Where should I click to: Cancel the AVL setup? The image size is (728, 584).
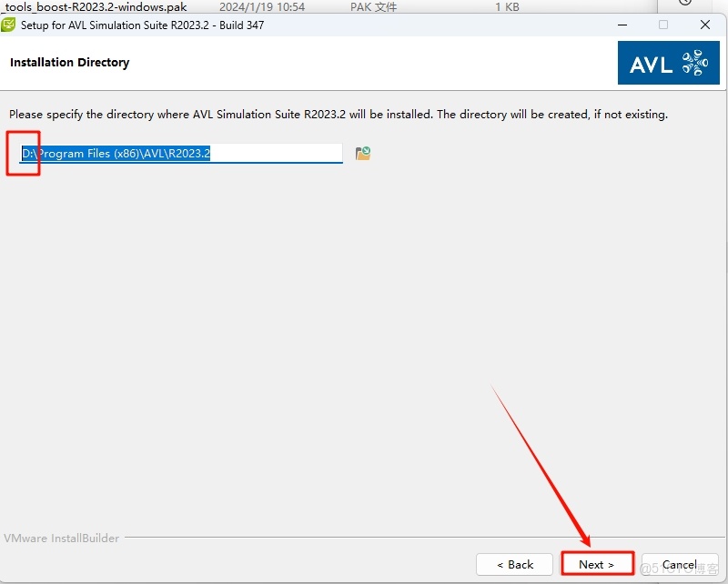click(679, 564)
